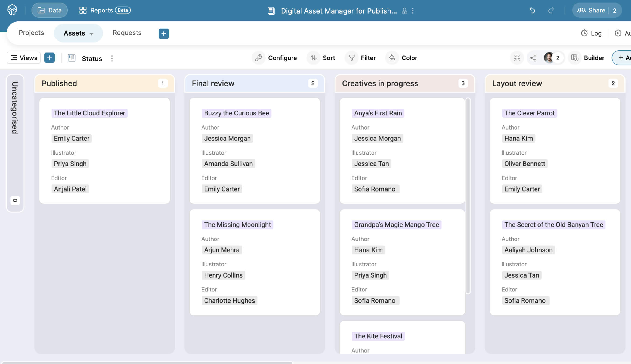The image size is (631, 364).
Task: Open the Color options
Action: tap(401, 58)
